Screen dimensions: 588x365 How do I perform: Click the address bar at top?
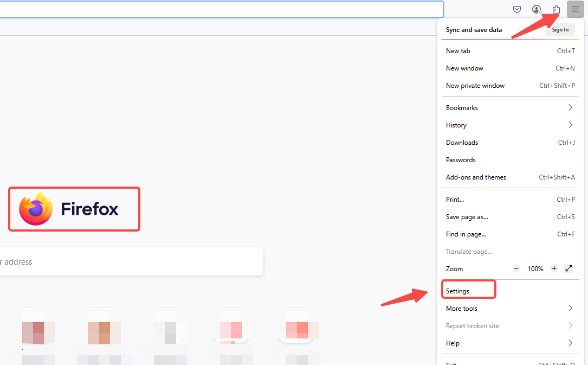[x=217, y=9]
